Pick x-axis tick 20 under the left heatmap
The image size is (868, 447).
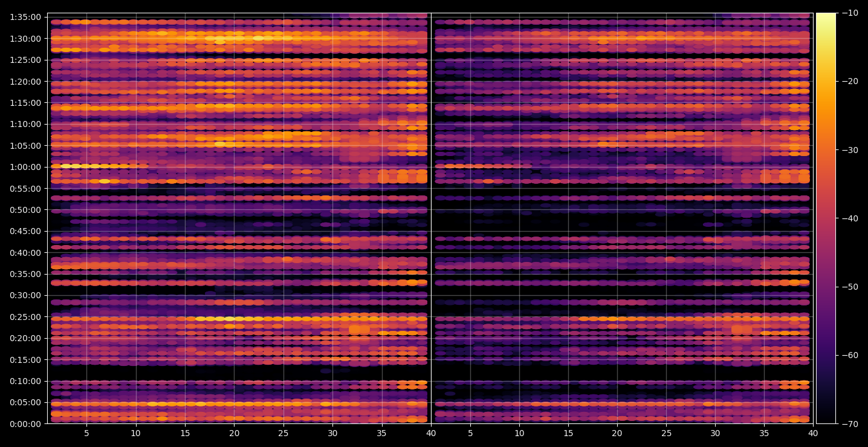(234, 434)
